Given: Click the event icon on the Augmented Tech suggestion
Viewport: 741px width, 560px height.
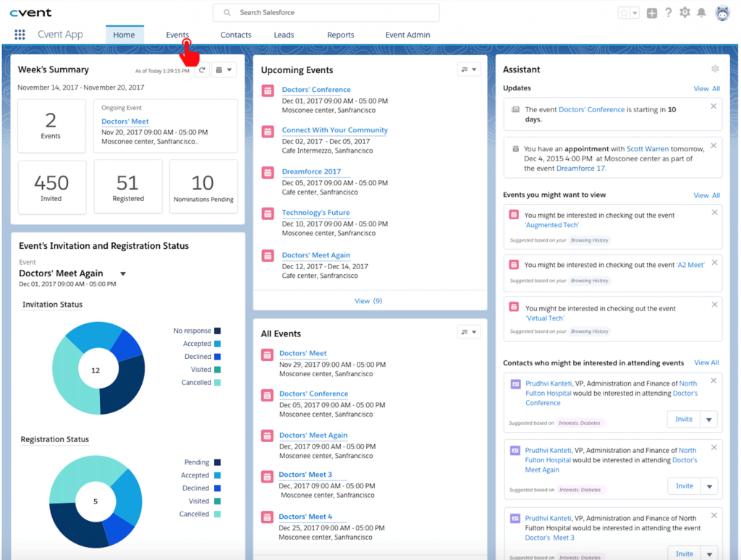Looking at the screenshot, I should pyautogui.click(x=514, y=215).
